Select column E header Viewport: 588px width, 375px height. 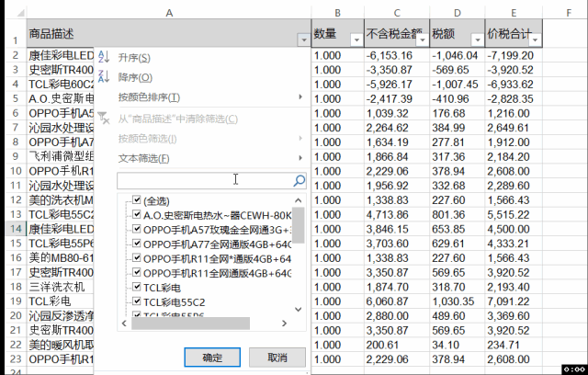(x=514, y=13)
